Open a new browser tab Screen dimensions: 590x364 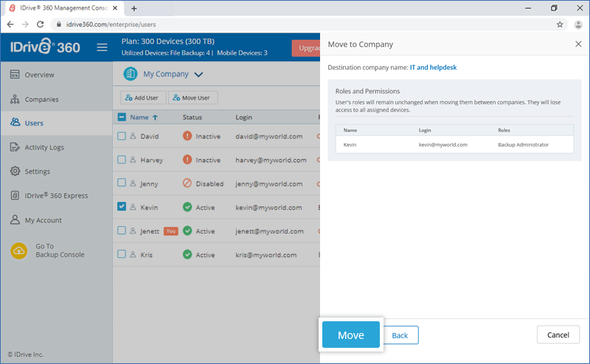pos(134,8)
